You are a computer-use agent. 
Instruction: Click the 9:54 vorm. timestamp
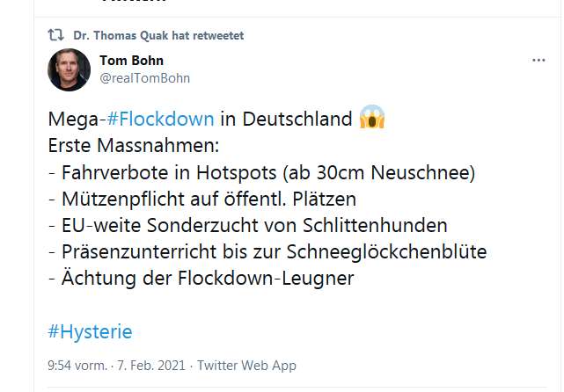pos(77,366)
